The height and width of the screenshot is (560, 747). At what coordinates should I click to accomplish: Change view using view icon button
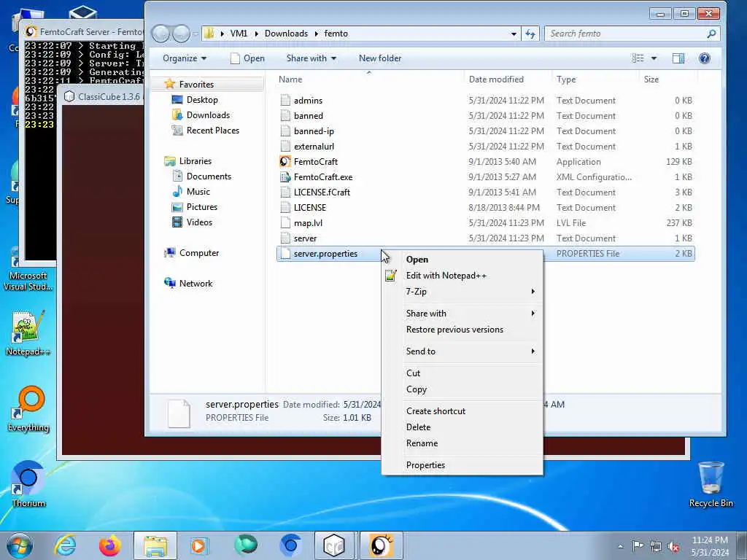click(638, 58)
